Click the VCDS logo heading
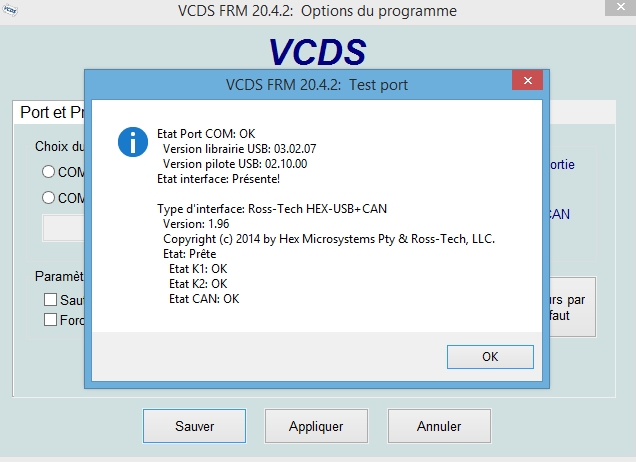The width and height of the screenshot is (636, 462). coord(317,51)
